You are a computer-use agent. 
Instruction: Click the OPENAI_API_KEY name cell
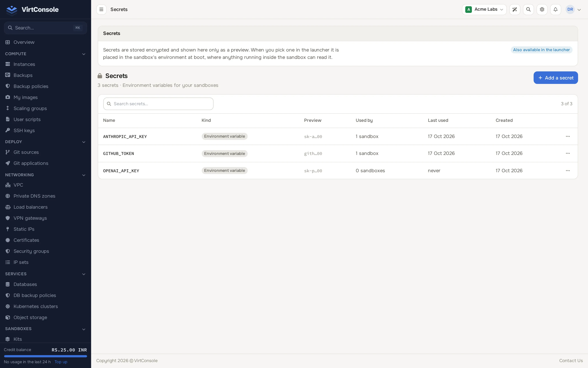[121, 171]
